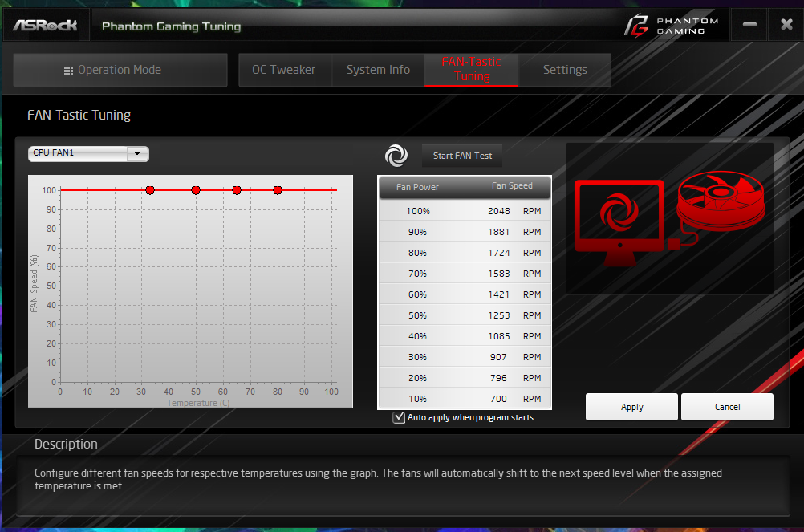Click the Start FAN Test button
Screen dimensions: 804x532
click(x=462, y=156)
